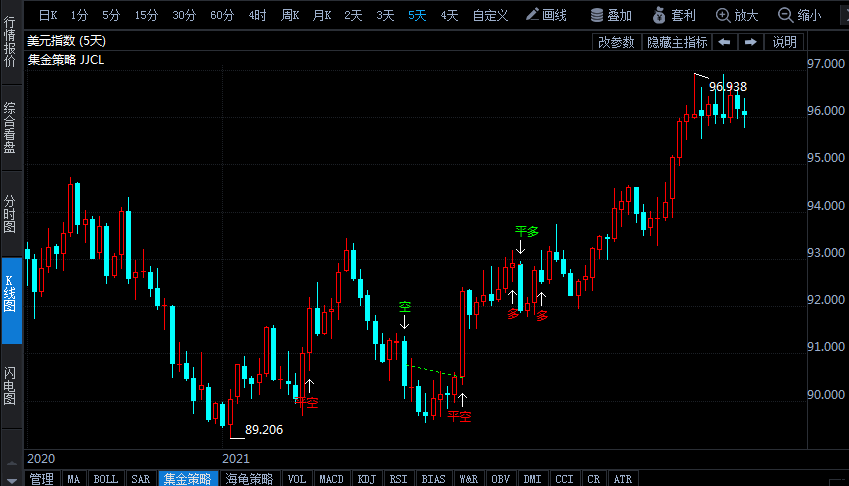Apply the MA indicator
849x486 pixels.
[74, 479]
